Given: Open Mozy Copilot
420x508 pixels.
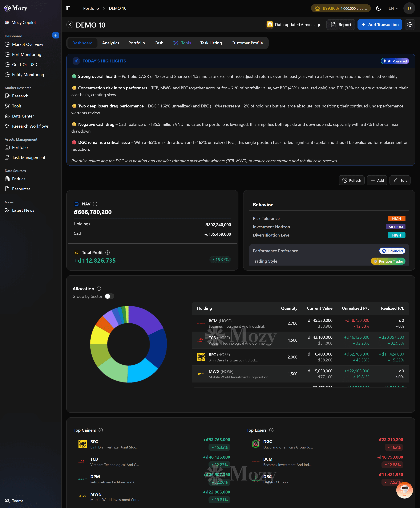Looking at the screenshot, I should coord(24,22).
